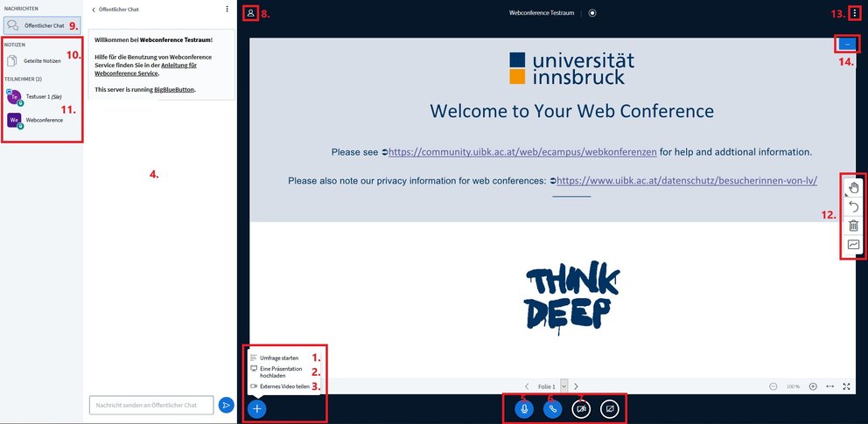Viewport: 868px width, 424px height.
Task: Toggle the screen sharing button
Action: pos(610,407)
